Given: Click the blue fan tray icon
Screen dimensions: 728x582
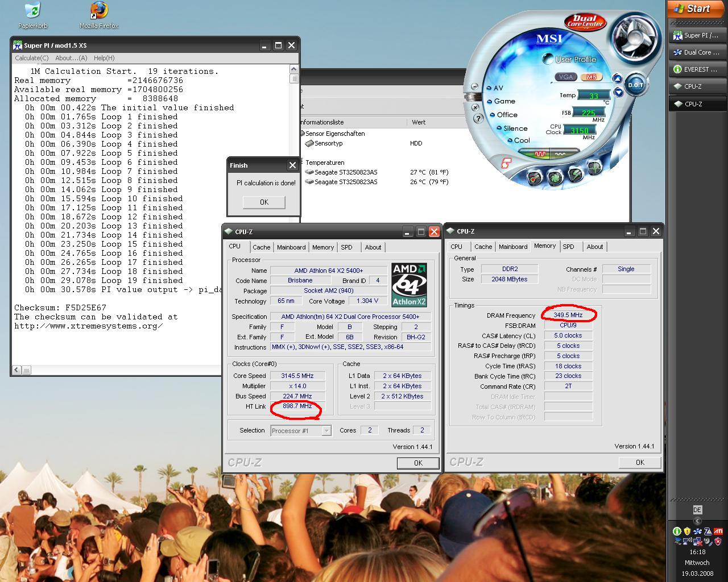Looking at the screenshot, I should tap(697, 531).
